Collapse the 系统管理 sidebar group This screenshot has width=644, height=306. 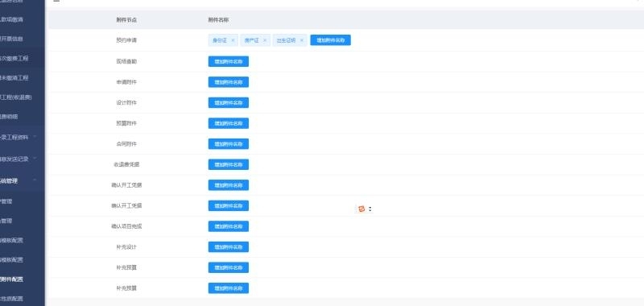[35, 180]
